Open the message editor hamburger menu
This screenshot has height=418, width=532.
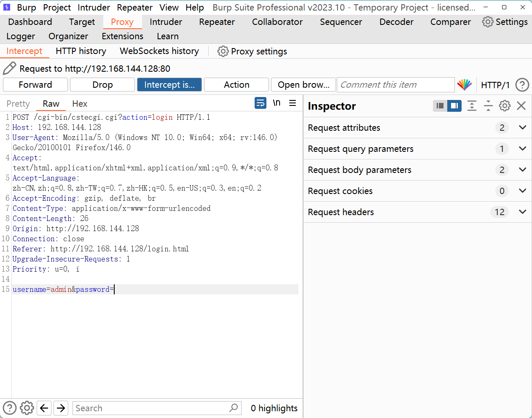pos(293,103)
